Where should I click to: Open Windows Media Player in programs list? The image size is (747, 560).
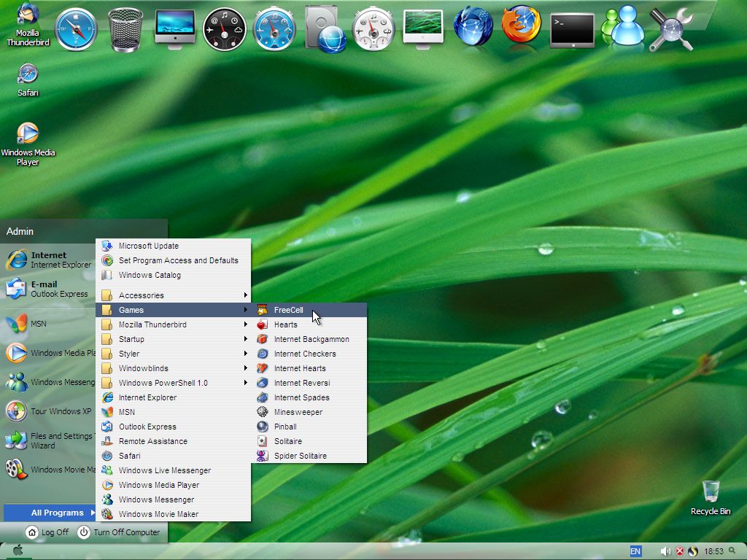174,485
